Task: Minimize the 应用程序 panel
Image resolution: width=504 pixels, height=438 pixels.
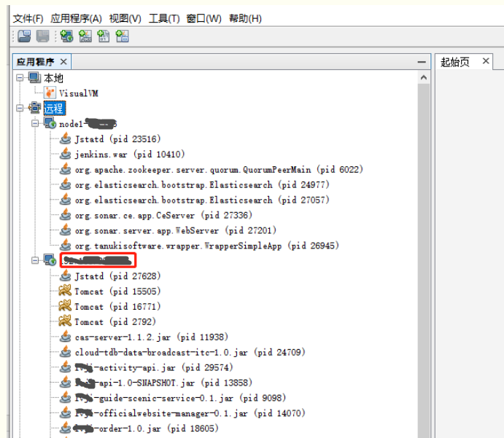Action: pos(422,62)
